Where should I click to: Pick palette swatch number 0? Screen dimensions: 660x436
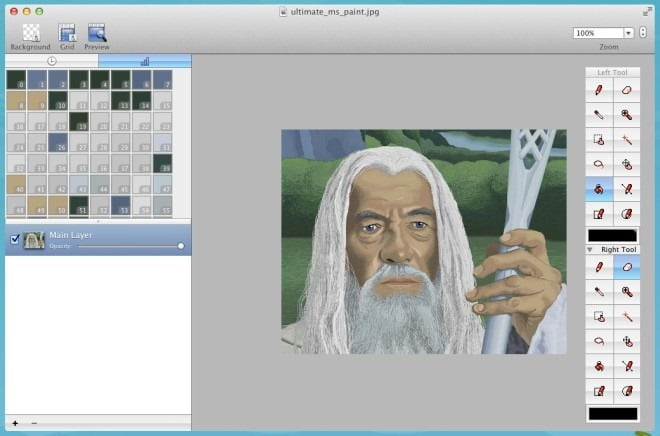tap(16, 80)
